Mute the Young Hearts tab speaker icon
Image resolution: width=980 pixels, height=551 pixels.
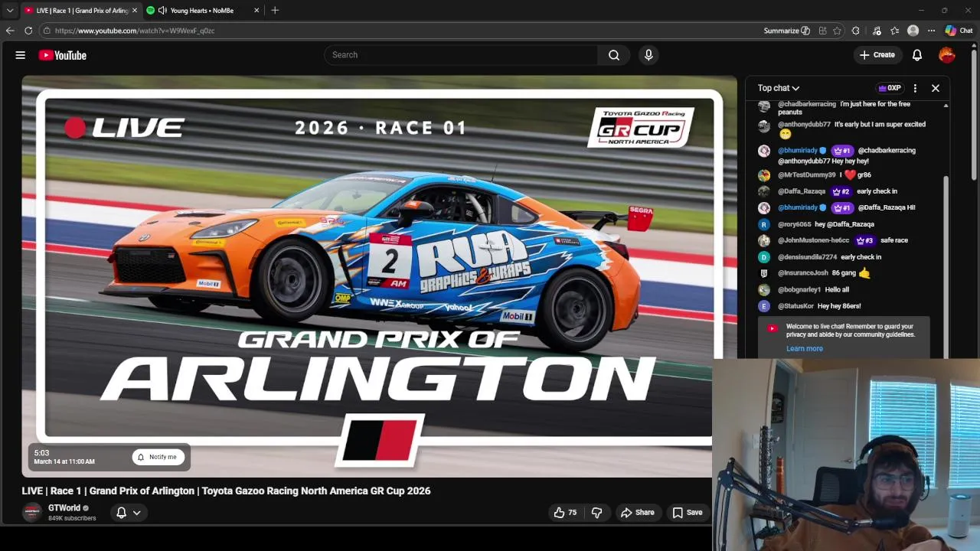pos(162,11)
